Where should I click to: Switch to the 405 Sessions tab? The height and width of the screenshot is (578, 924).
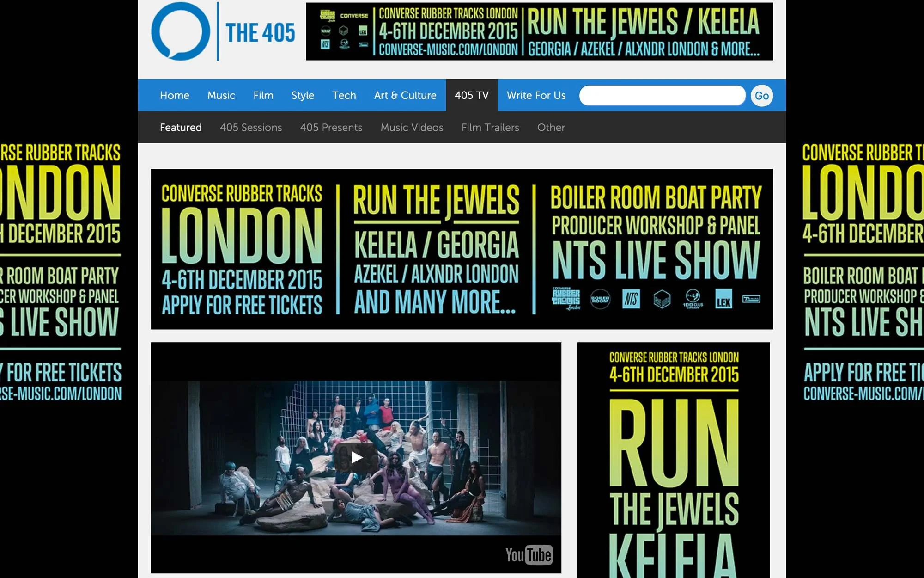(x=250, y=128)
